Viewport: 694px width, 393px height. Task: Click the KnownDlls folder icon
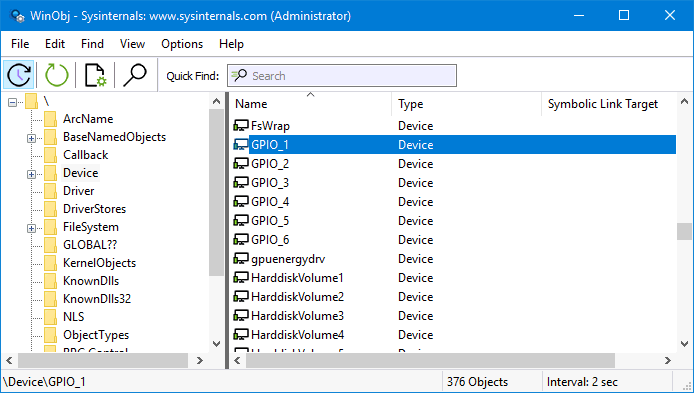(50, 281)
